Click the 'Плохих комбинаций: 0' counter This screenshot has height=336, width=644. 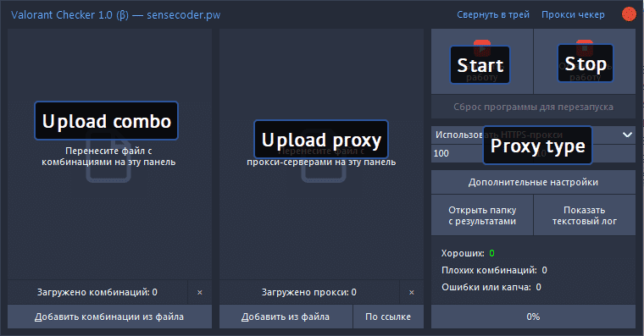click(x=494, y=270)
